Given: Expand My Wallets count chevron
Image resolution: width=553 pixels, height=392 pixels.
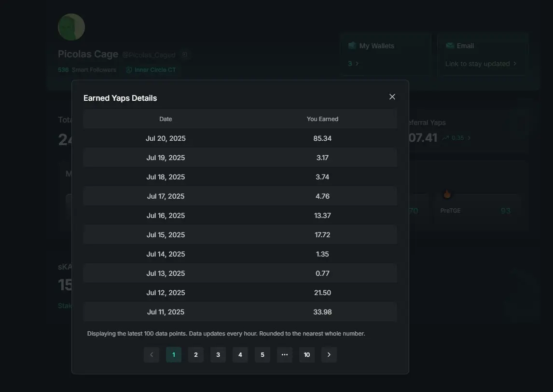Looking at the screenshot, I should (357, 64).
